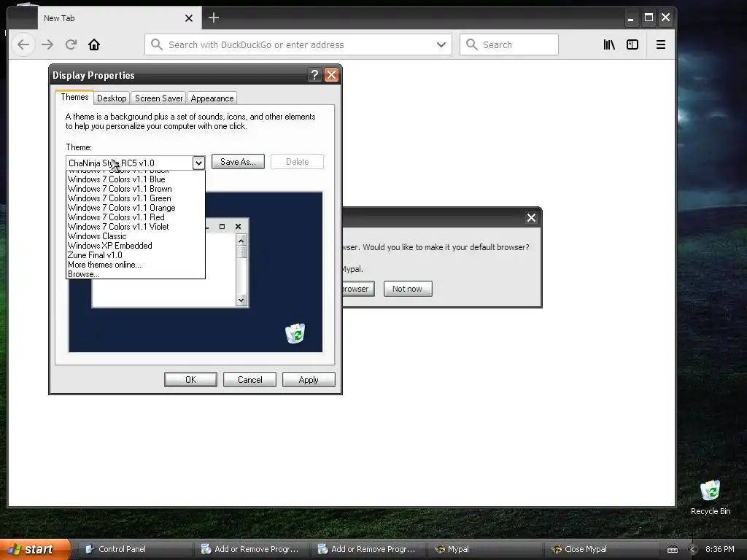Click OK in Display Properties
747x560 pixels.
click(x=190, y=379)
